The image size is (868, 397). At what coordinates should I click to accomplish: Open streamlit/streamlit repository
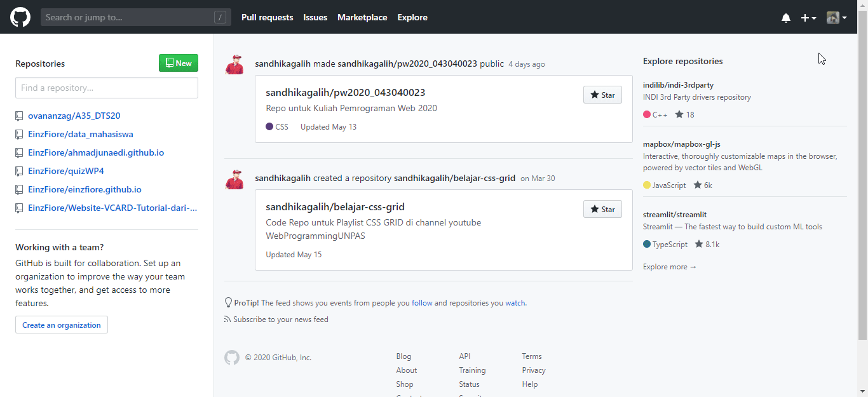tap(675, 215)
